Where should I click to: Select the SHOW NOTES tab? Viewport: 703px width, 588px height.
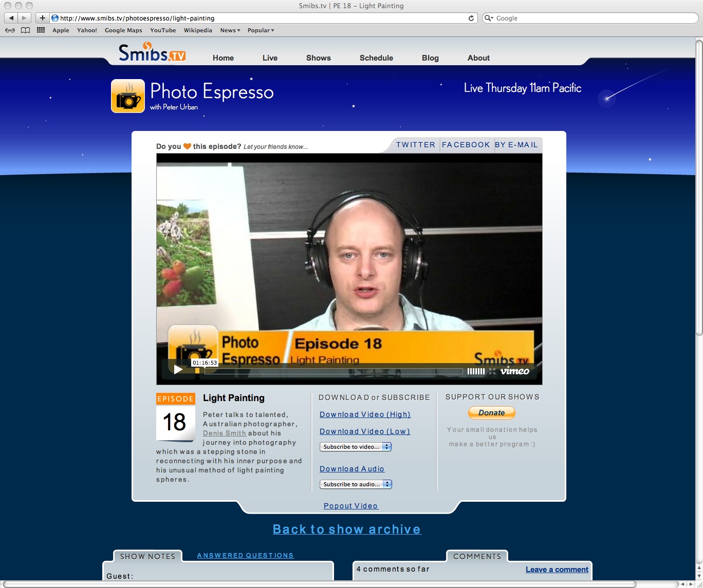click(x=147, y=556)
